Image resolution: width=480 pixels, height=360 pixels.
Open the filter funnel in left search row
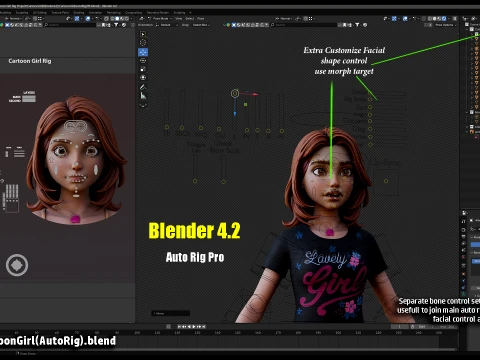(x=116, y=25)
